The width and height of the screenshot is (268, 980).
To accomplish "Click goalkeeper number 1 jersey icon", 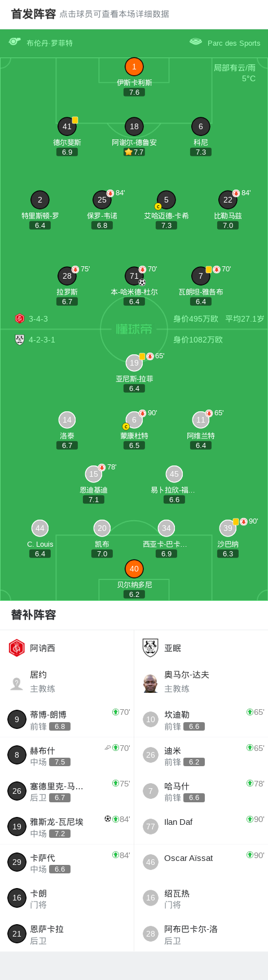I will (x=134, y=67).
